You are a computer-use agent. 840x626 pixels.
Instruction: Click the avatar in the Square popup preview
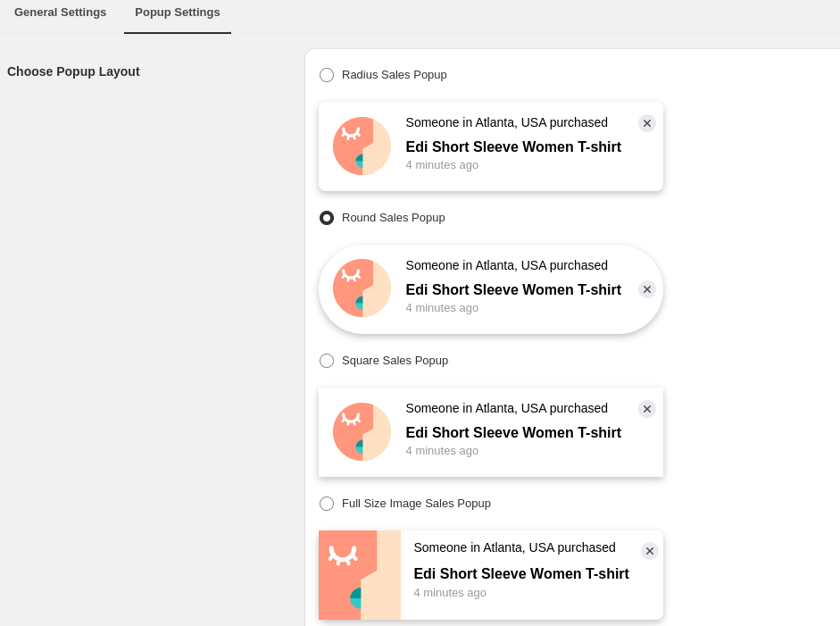coord(362,431)
